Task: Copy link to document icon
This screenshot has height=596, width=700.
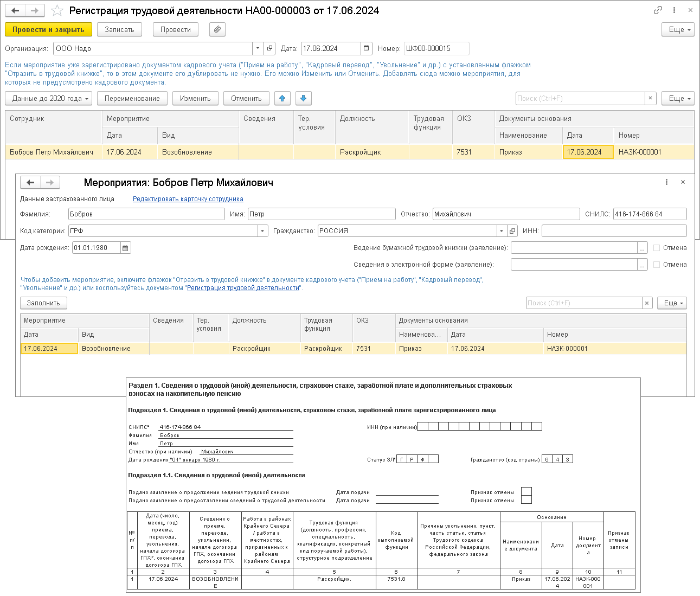Action: [658, 10]
